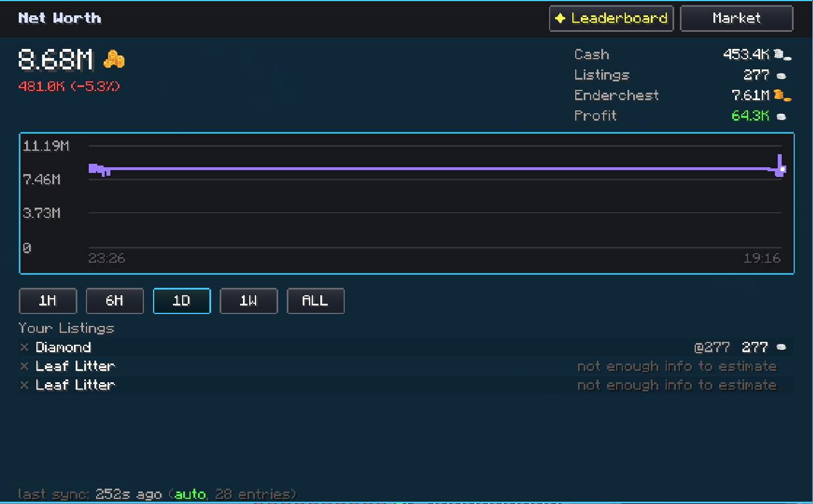Show the ALL time chart range
Screen dimensions: 813x504
click(316, 301)
